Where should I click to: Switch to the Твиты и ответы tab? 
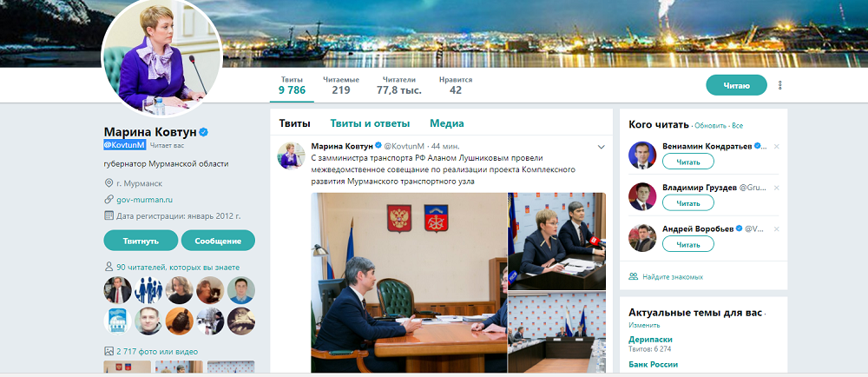[370, 123]
